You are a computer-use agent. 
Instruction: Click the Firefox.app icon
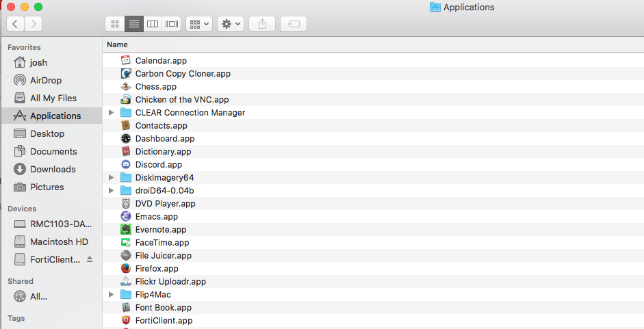click(x=126, y=269)
